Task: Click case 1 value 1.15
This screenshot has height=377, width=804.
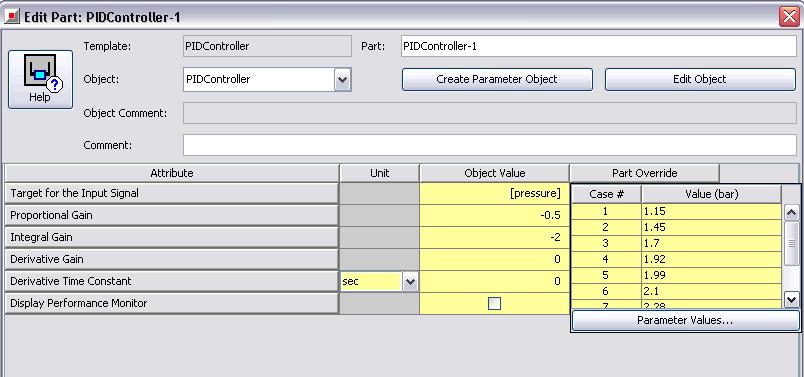Action: coord(712,211)
